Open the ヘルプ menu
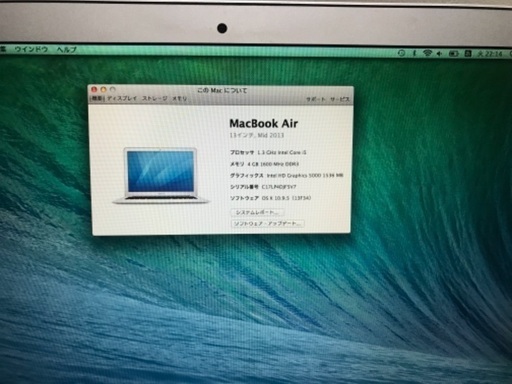This screenshot has width=512, height=384. 67,50
